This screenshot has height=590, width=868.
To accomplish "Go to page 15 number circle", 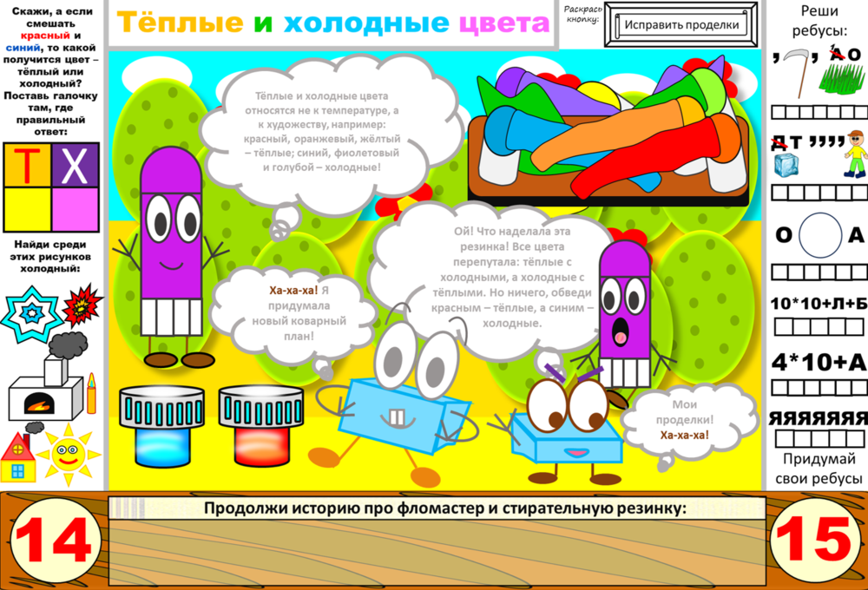I will [x=813, y=541].
